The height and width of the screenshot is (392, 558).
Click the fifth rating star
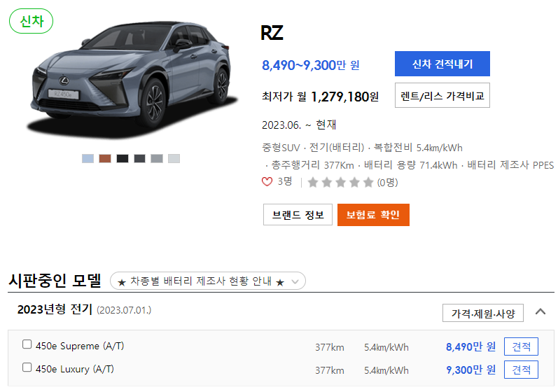(x=368, y=183)
